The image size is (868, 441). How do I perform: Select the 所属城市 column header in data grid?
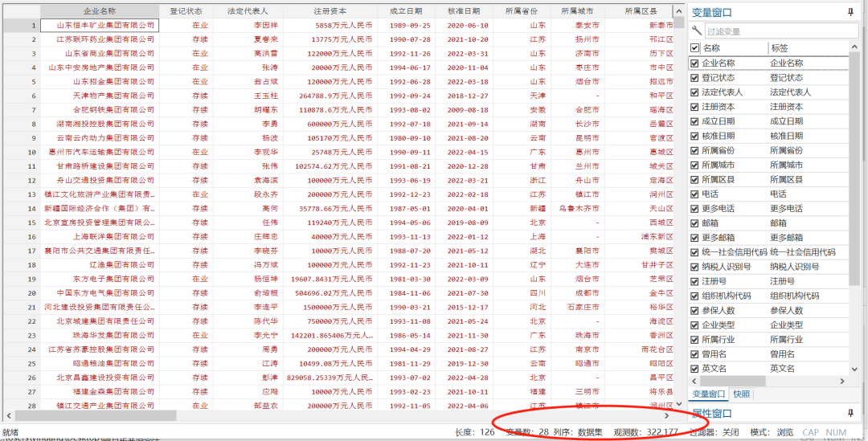point(577,11)
